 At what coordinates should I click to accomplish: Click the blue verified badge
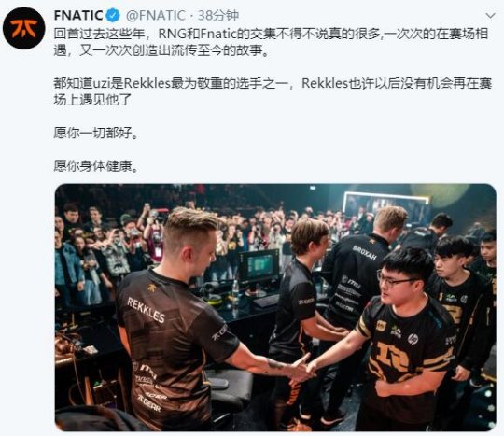113,16
